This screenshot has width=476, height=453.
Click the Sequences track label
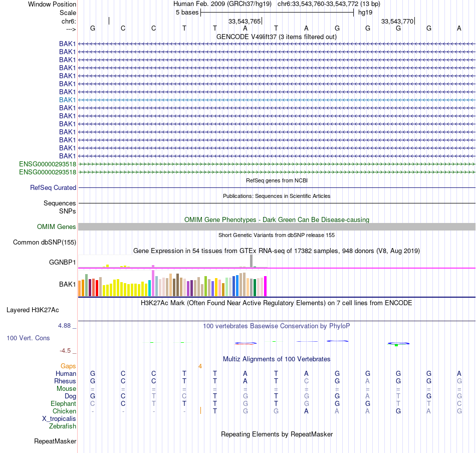click(60, 203)
